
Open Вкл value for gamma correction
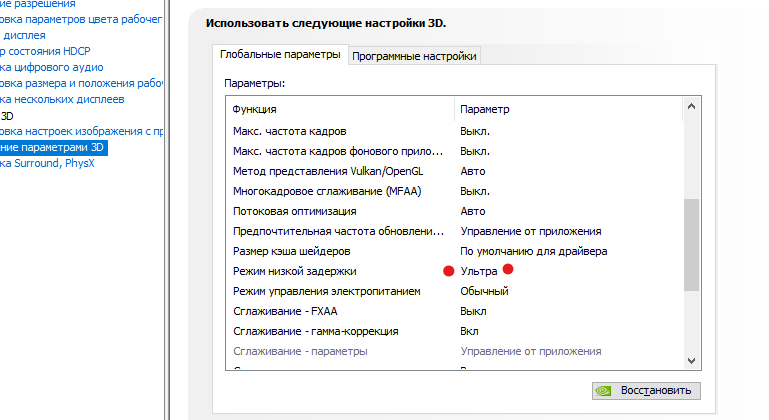469,332
